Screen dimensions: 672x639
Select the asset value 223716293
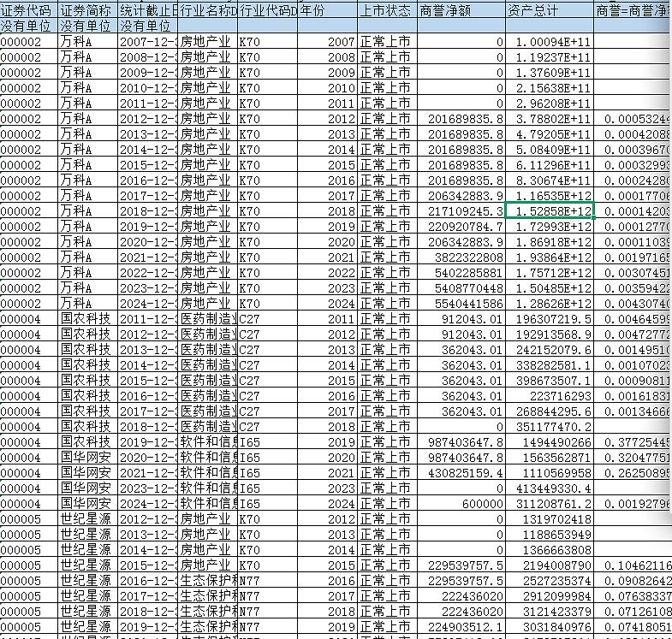tap(550, 396)
